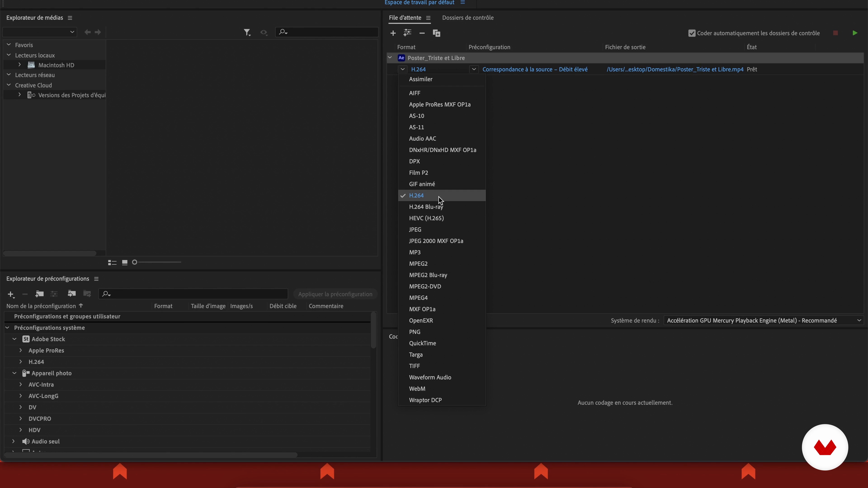Image resolution: width=868 pixels, height=488 pixels.
Task: Open the Système de rendu dropdown
Action: click(764, 321)
